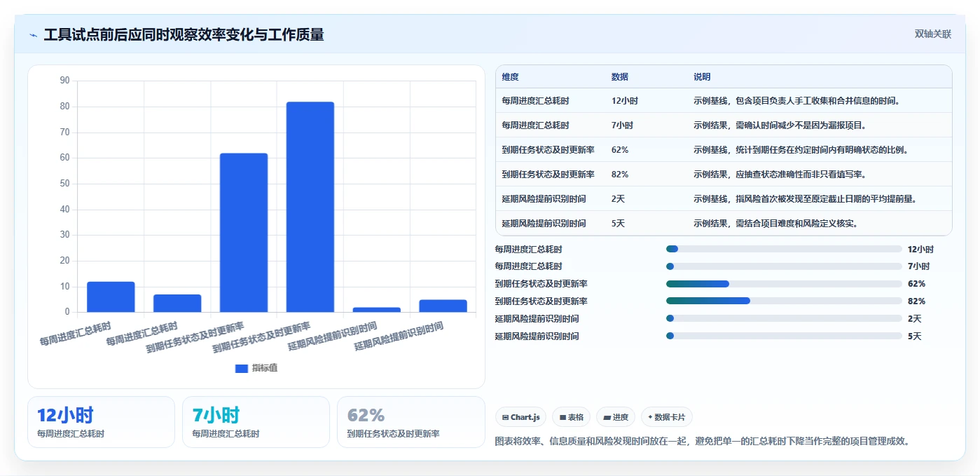Click the 90 tick on the chart y-axis
This screenshot has height=476, width=980.
(x=65, y=81)
